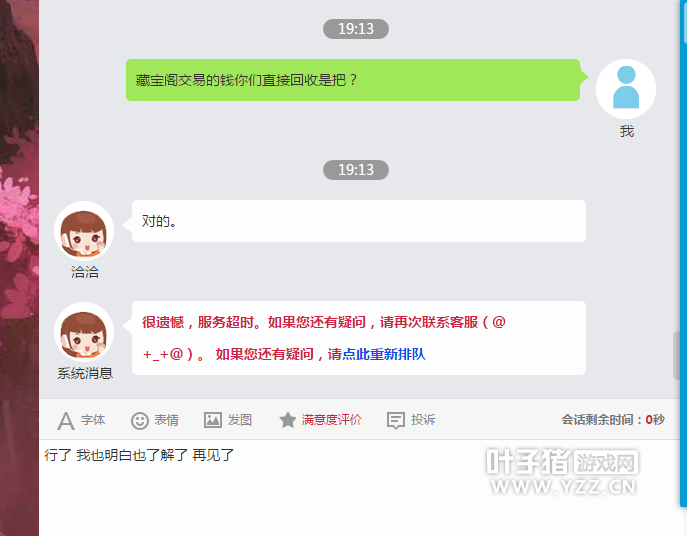
Task: Click the 字体 text label
Action: (x=93, y=420)
